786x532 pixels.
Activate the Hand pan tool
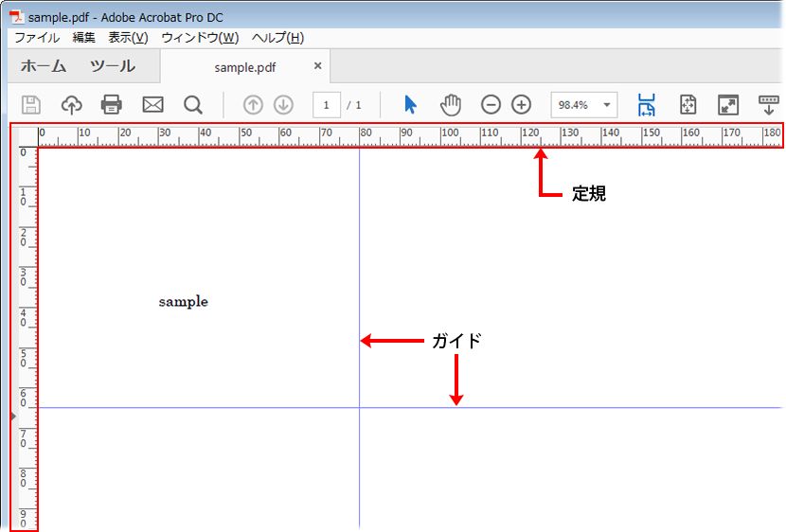451,105
